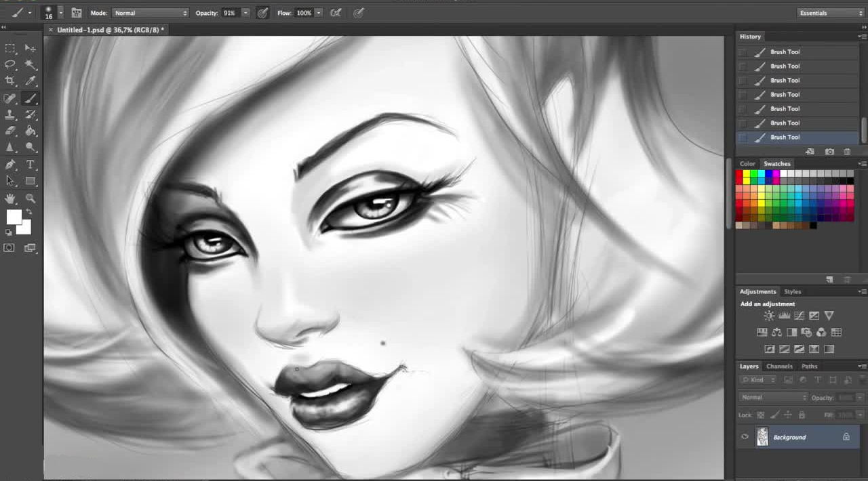This screenshot has width=868, height=481.
Task: Pick the red swatch in Swatches
Action: (x=739, y=174)
